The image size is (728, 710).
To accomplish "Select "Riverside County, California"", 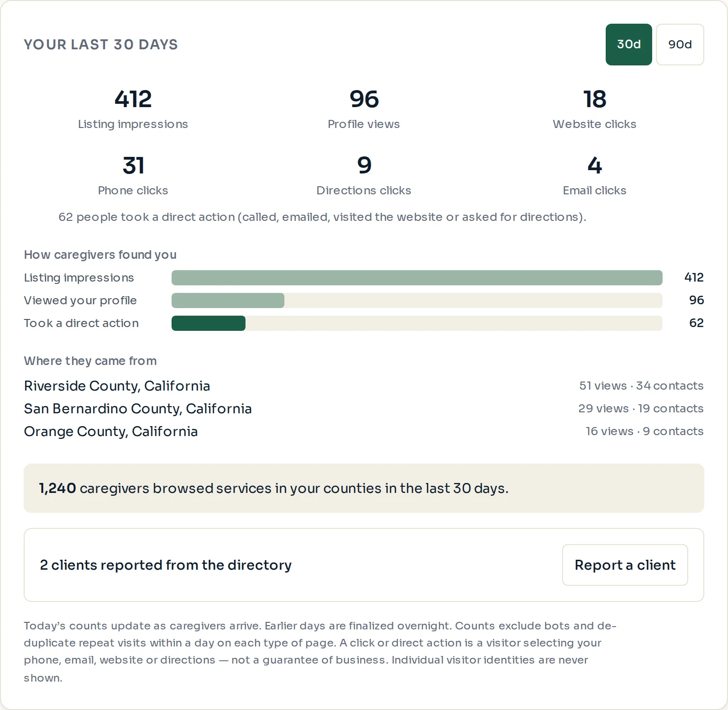I will (x=117, y=386).
